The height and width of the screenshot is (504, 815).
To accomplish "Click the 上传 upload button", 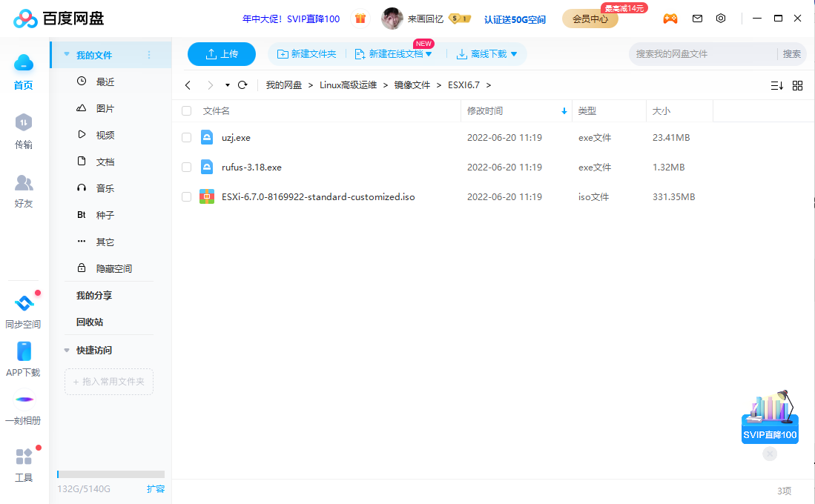I will tap(222, 54).
